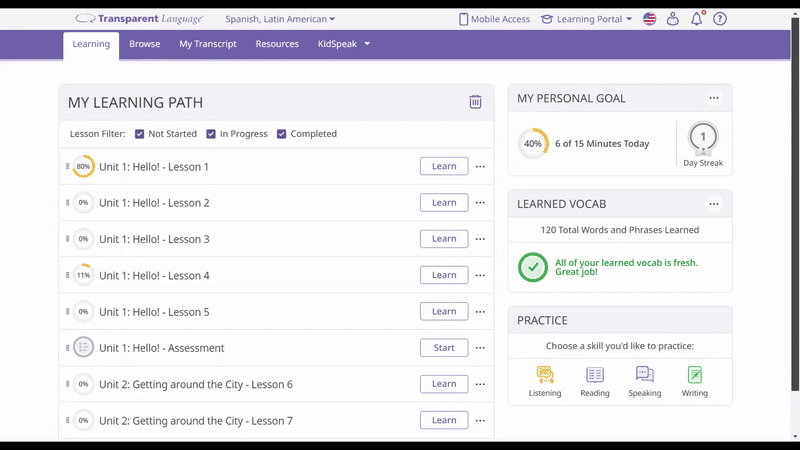Screen dimensions: 800x450
Task: Click the green fresh vocab checkmark
Action: pyautogui.click(x=533, y=267)
